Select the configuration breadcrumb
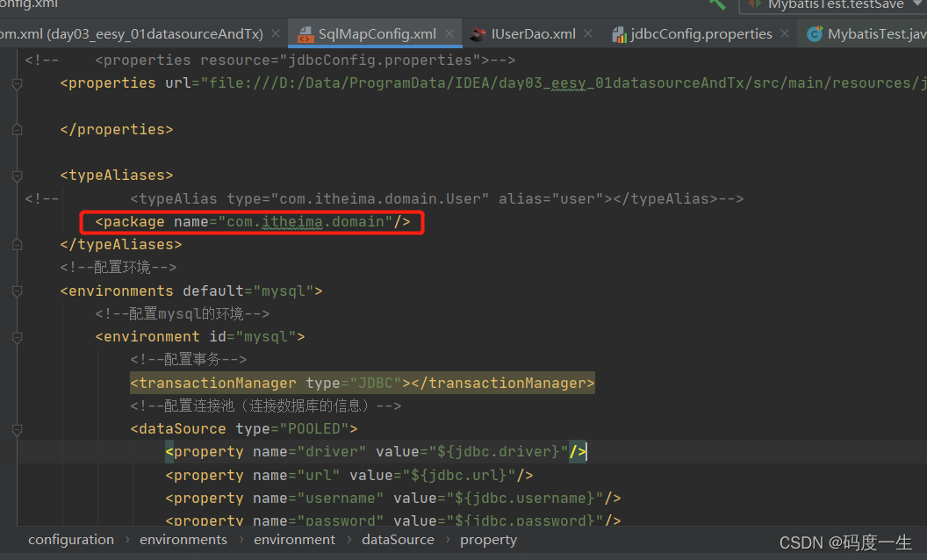Viewport: 927px width, 560px height. click(x=71, y=540)
